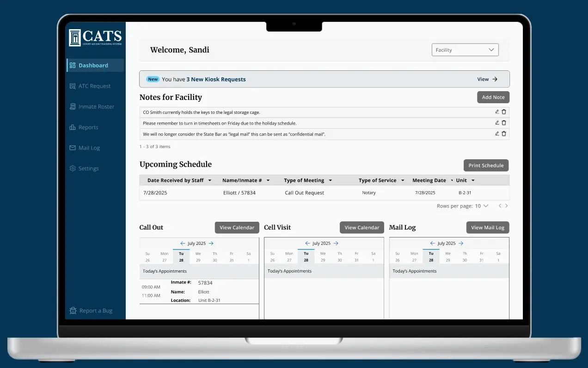Go to next page of schedule table
This screenshot has width=588, height=368.
pyautogui.click(x=507, y=206)
